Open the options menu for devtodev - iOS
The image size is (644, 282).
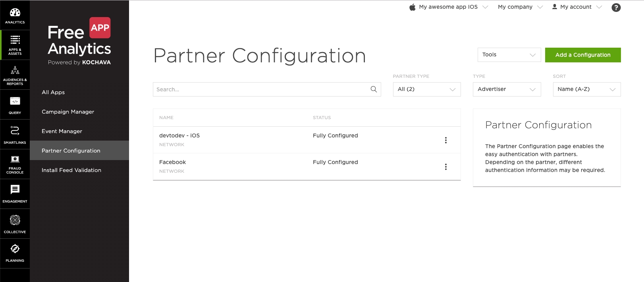click(x=446, y=140)
